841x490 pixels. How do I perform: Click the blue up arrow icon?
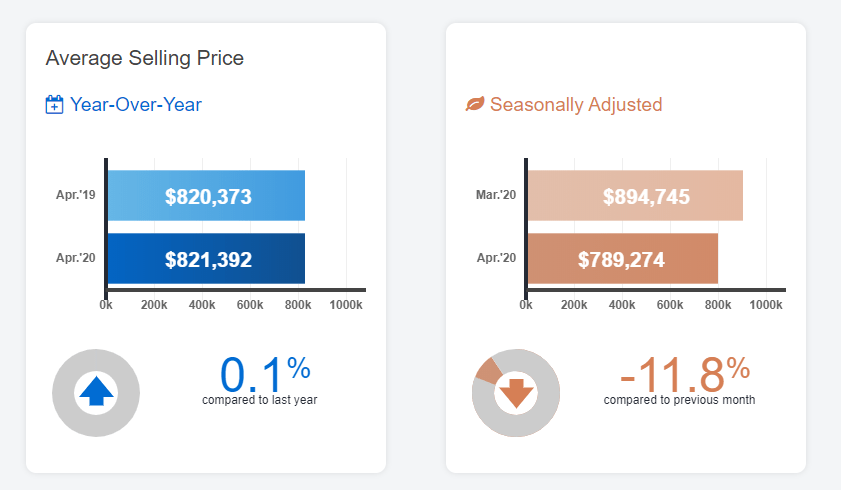(x=96, y=392)
